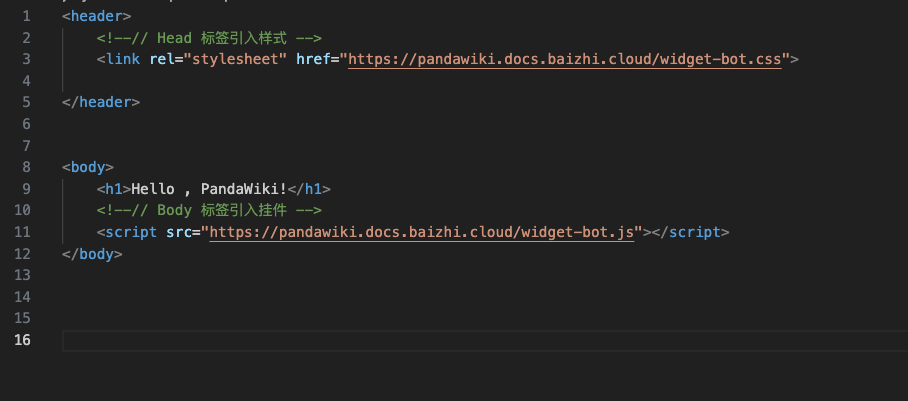Click the Body 标签引入挂件 comment

click(x=209, y=210)
